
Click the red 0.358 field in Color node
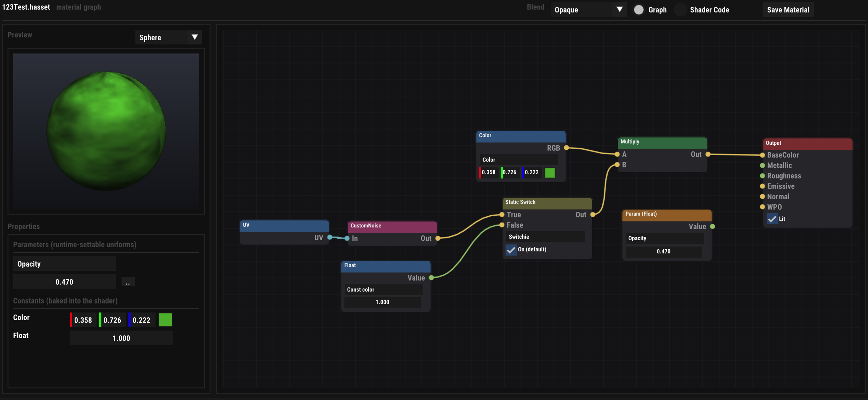point(489,173)
